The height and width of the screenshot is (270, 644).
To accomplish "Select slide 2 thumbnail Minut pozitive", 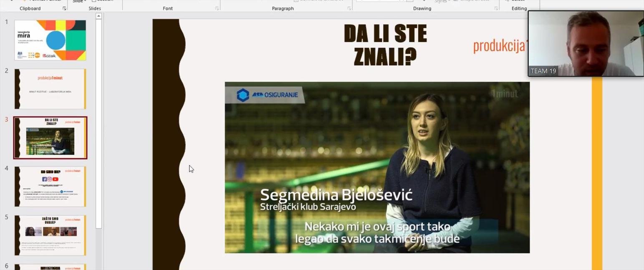I will 50,89.
